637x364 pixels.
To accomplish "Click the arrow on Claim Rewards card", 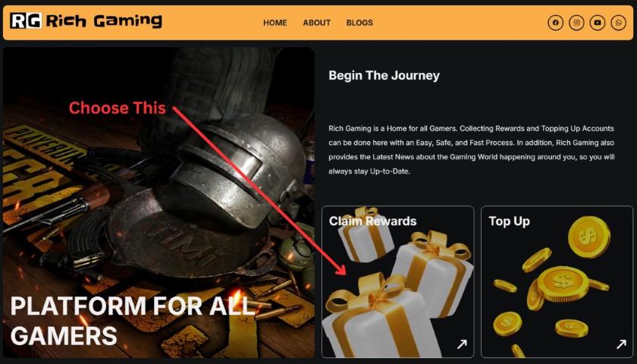I will pos(462,344).
